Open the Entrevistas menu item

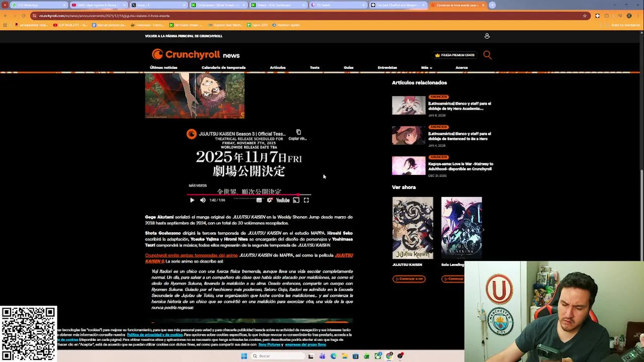click(387, 67)
